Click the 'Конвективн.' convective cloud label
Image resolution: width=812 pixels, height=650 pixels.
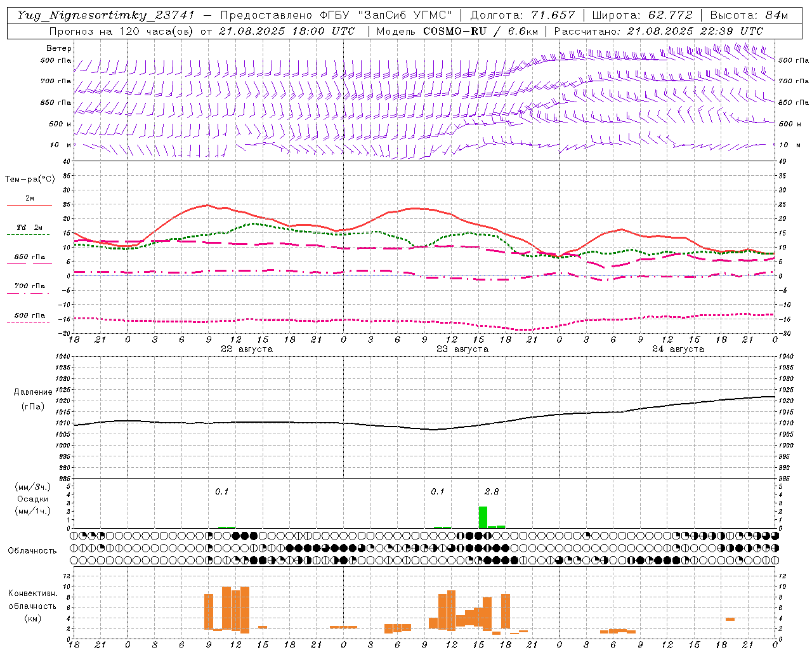pyautogui.click(x=33, y=594)
